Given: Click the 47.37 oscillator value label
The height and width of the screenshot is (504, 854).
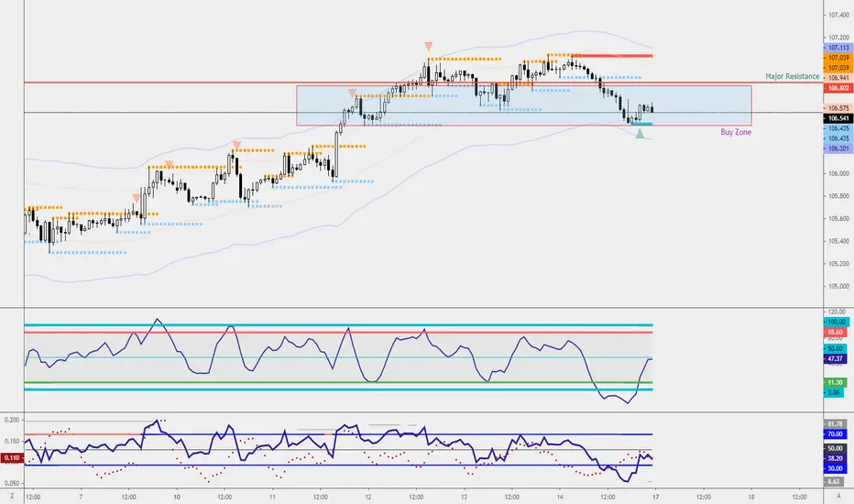Looking at the screenshot, I should [835, 359].
